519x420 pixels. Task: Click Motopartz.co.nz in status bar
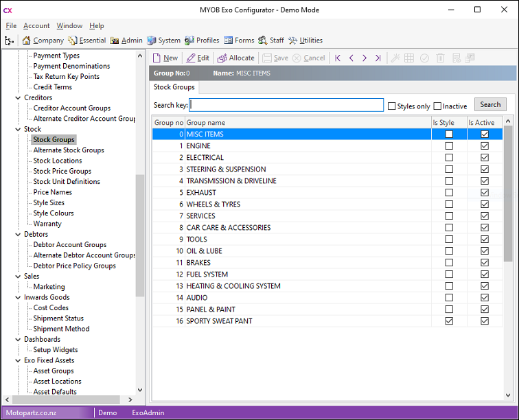31,413
